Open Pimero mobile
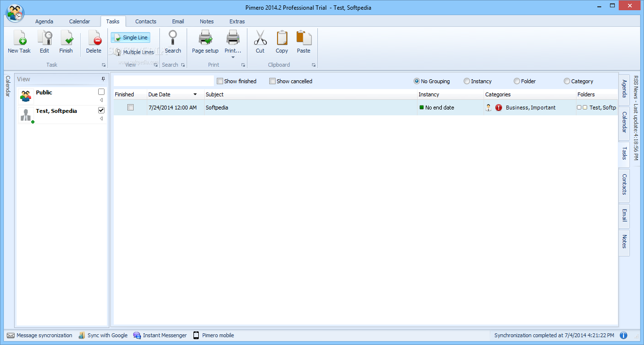 click(213, 335)
